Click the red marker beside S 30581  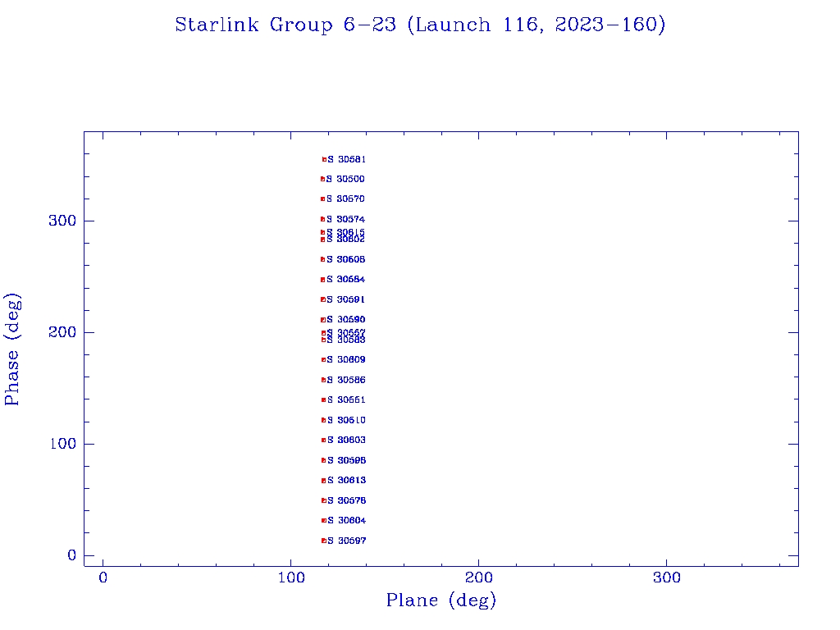324,159
